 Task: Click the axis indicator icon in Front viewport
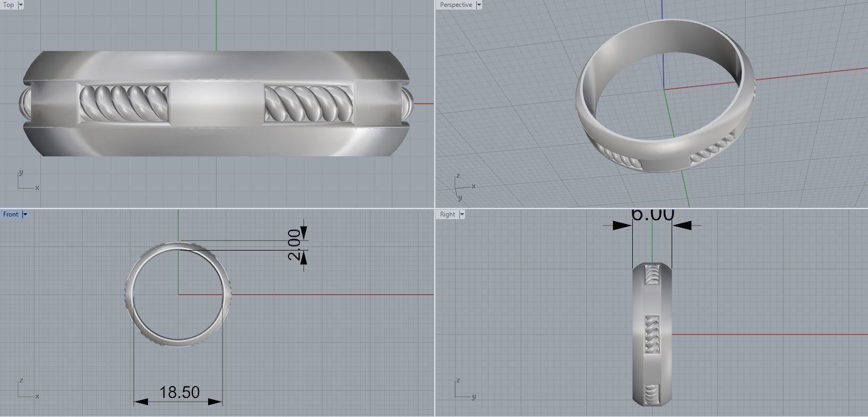[28, 389]
